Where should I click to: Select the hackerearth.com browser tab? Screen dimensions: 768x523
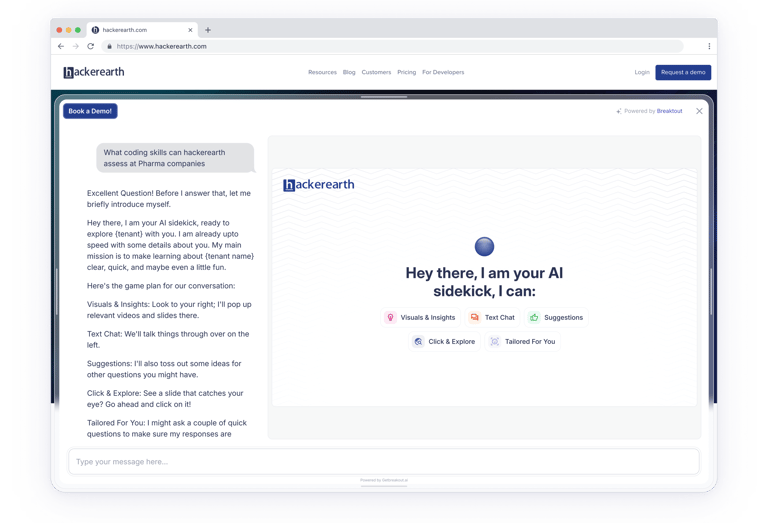pos(143,30)
